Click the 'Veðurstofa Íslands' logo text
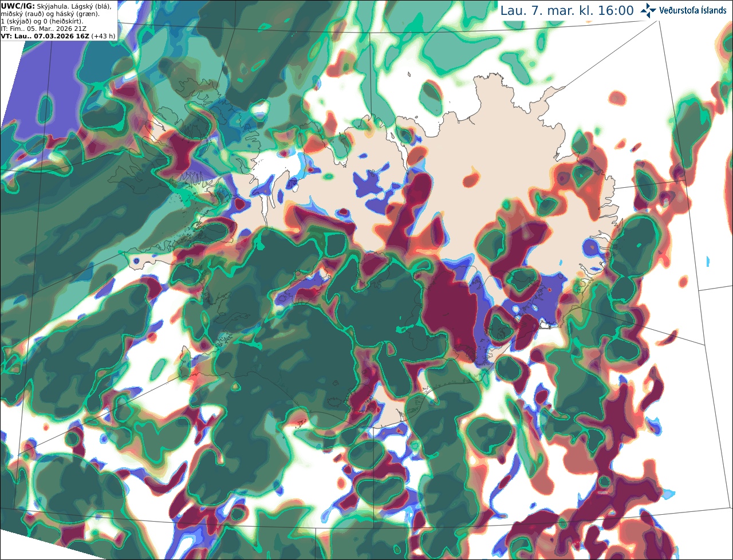 pos(693,11)
